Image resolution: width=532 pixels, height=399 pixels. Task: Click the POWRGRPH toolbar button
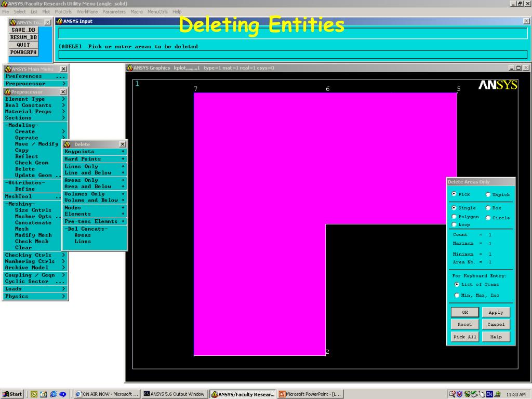click(23, 52)
